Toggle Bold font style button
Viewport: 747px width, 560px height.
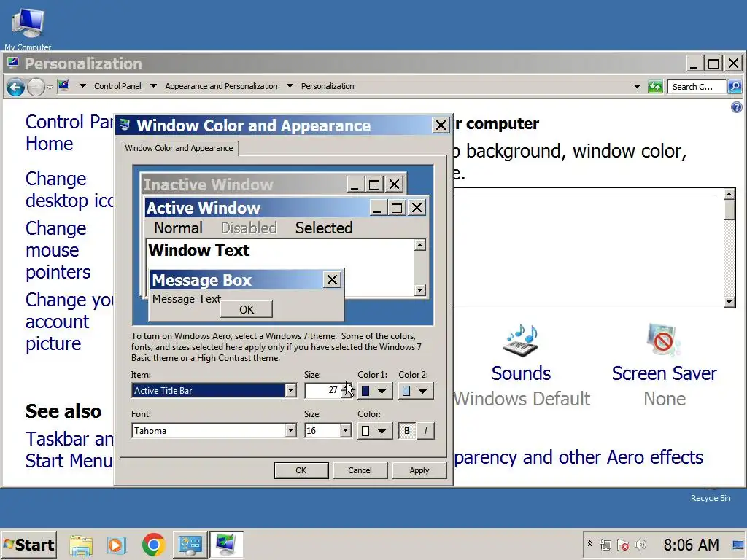tap(407, 431)
